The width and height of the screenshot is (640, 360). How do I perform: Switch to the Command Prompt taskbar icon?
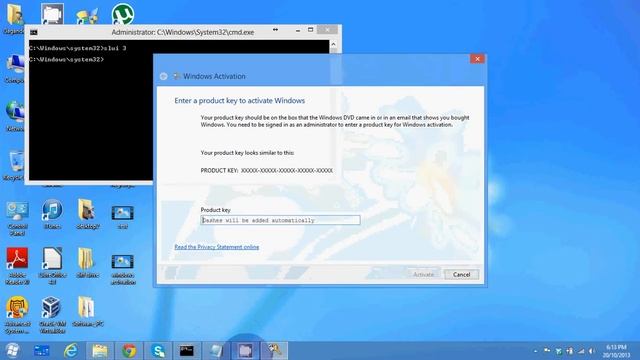(187, 351)
